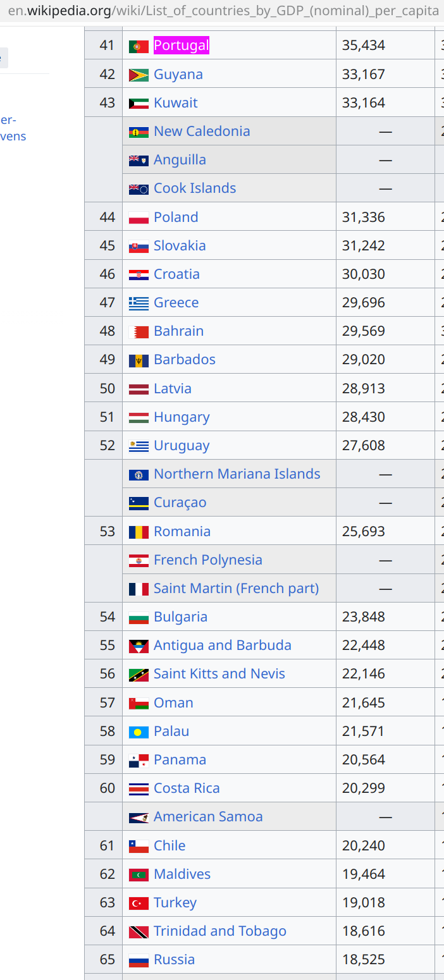Select Croatia's value 30,030
The height and width of the screenshot is (980, 444).
[364, 274]
